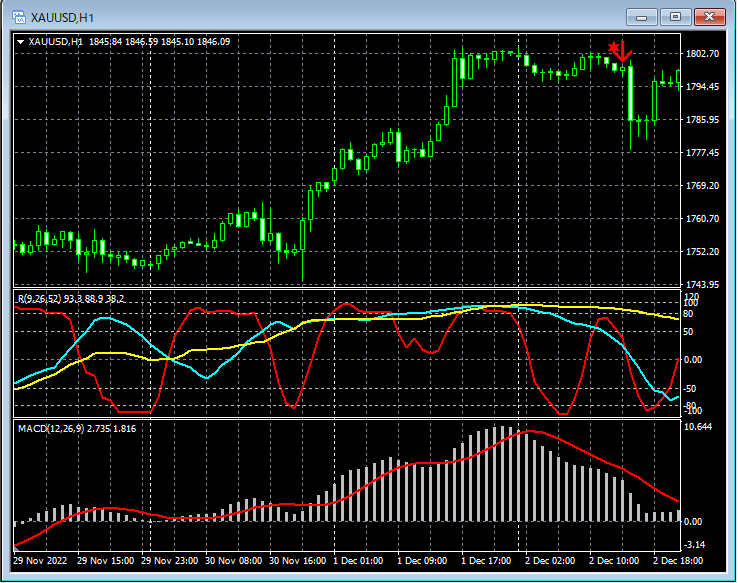
Task: Click the OHLC values 1845.84 1846.59 in header
Action: point(123,42)
